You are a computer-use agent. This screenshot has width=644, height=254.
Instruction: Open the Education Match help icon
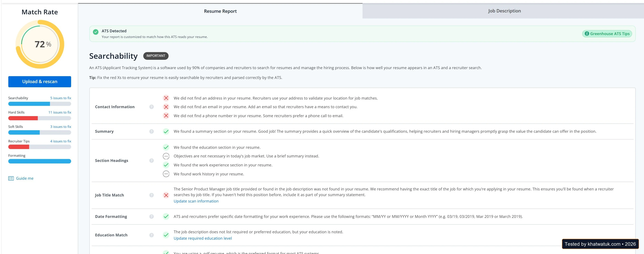[x=151, y=235]
